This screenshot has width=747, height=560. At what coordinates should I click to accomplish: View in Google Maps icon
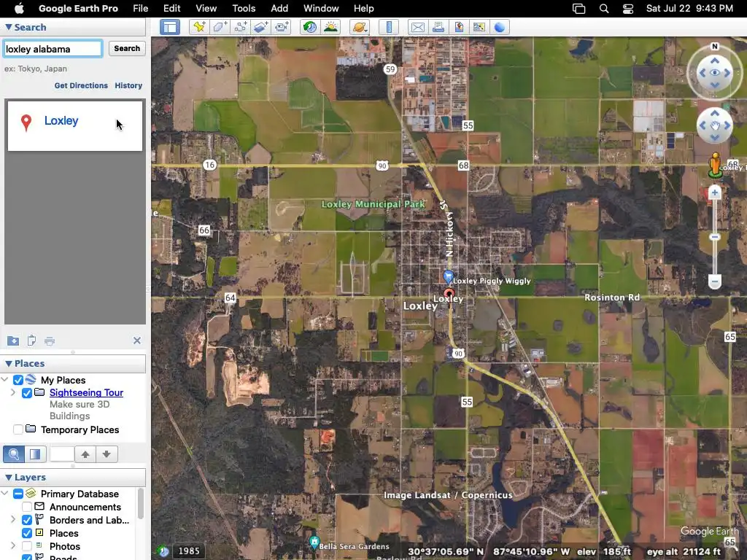coord(479,27)
